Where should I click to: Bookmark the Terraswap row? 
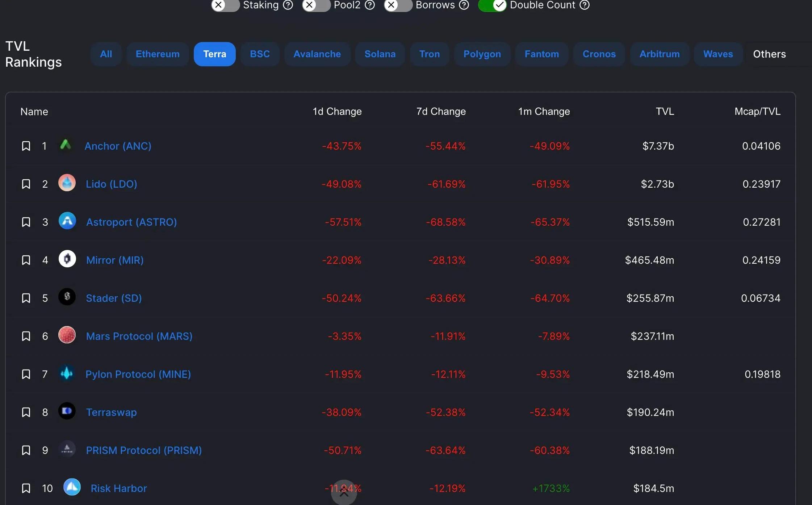[x=26, y=412]
